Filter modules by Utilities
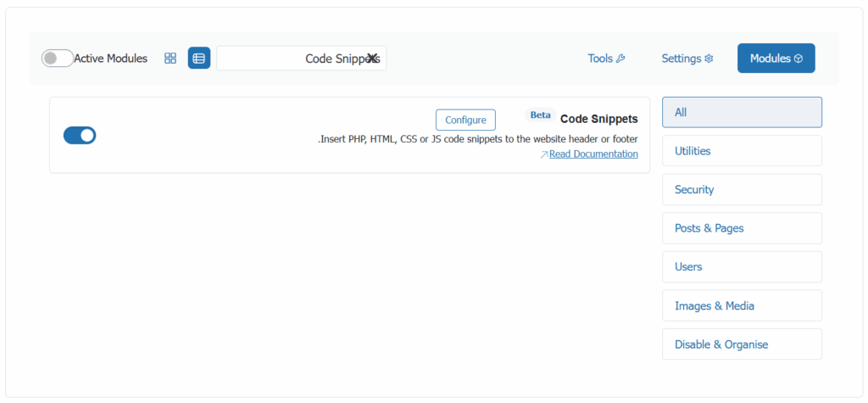This screenshot has width=868, height=403. [742, 151]
